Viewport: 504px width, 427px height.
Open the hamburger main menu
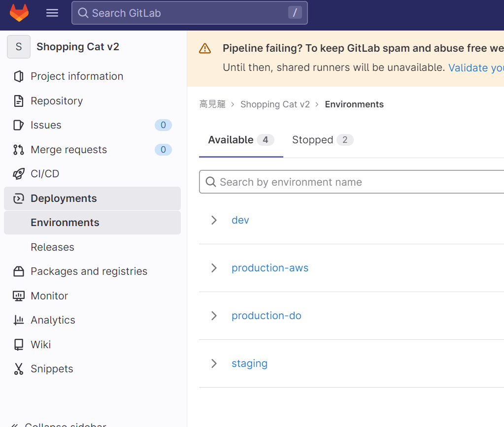[52, 13]
